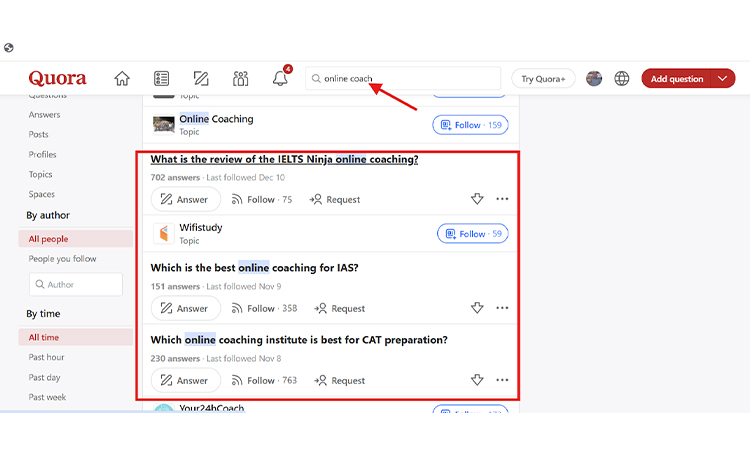Click the browser globe icon at top-left
Viewport: 750px width, 450px height.
coord(9,48)
